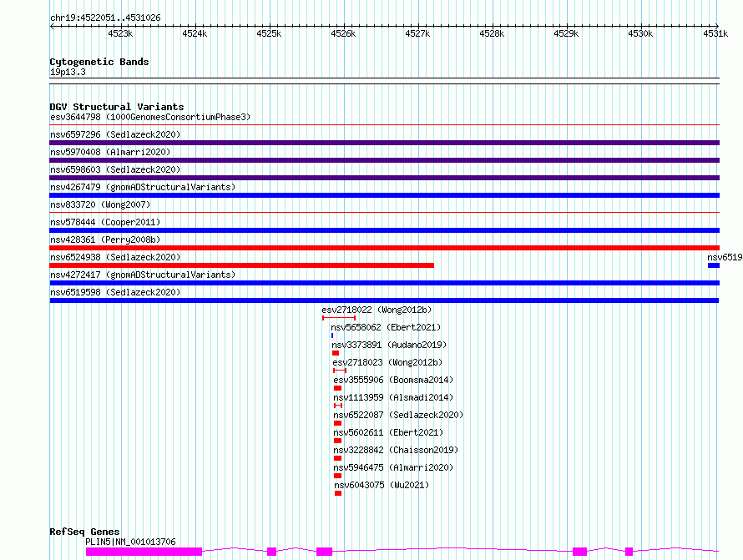
Task: Click the nsv6598603 Sedlazeck2020 purple bar
Action: [x=384, y=178]
